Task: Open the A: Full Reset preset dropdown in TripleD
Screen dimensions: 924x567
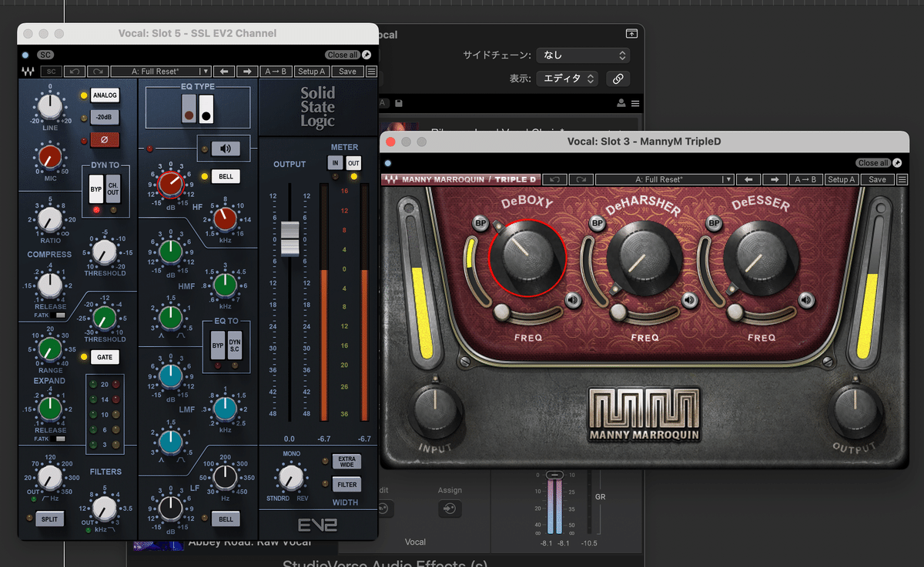Action: [664, 178]
